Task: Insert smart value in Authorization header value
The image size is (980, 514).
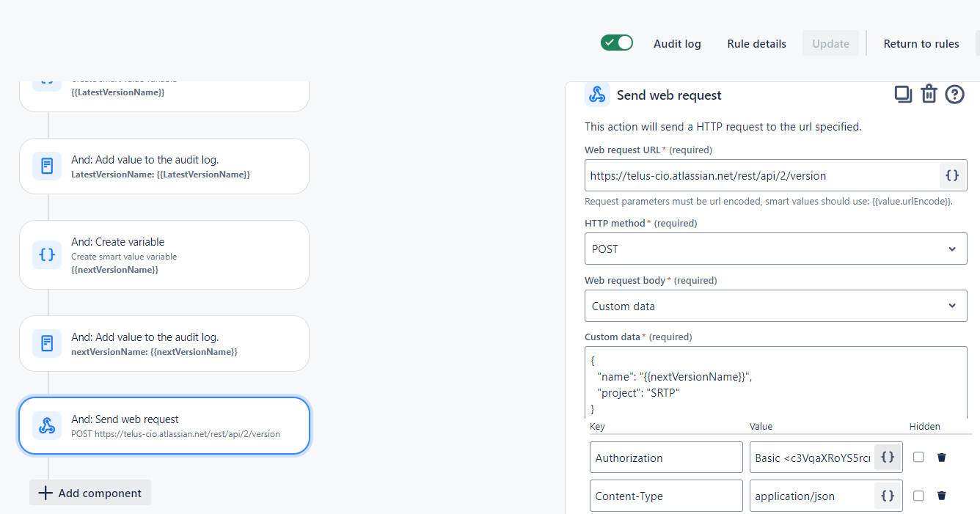Action: click(x=888, y=458)
